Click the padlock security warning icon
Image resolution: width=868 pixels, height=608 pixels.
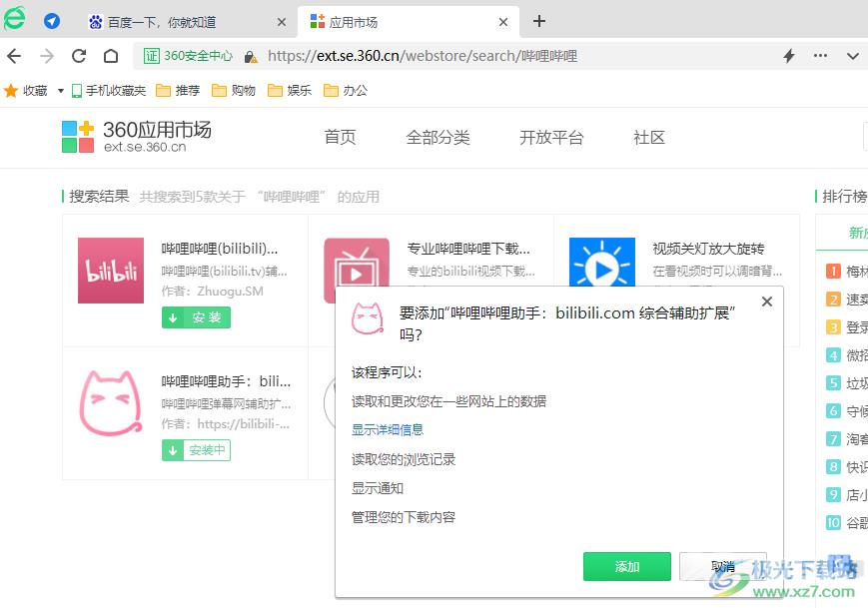pyautogui.click(x=251, y=57)
